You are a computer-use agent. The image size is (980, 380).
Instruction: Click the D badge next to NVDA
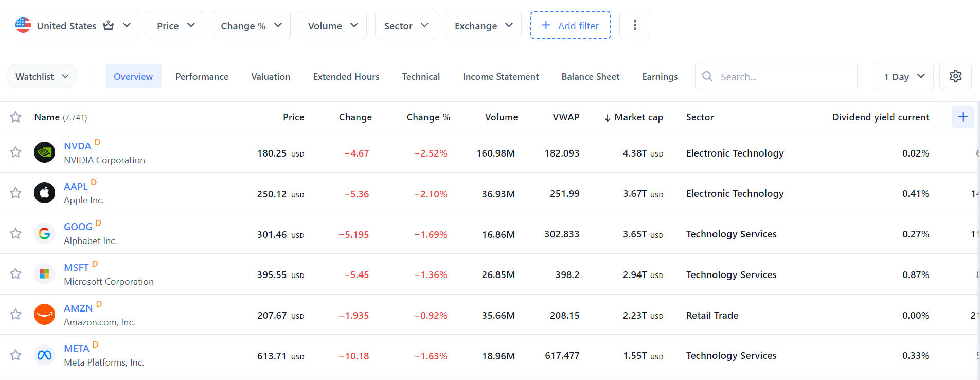pyautogui.click(x=97, y=142)
